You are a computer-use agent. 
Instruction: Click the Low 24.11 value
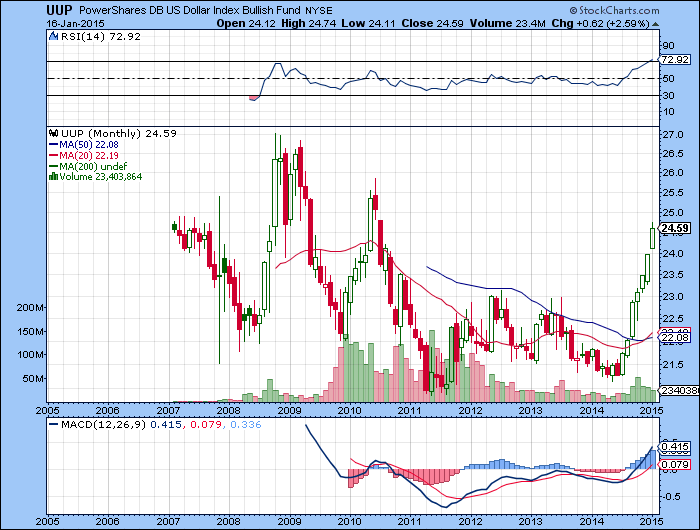point(368,23)
